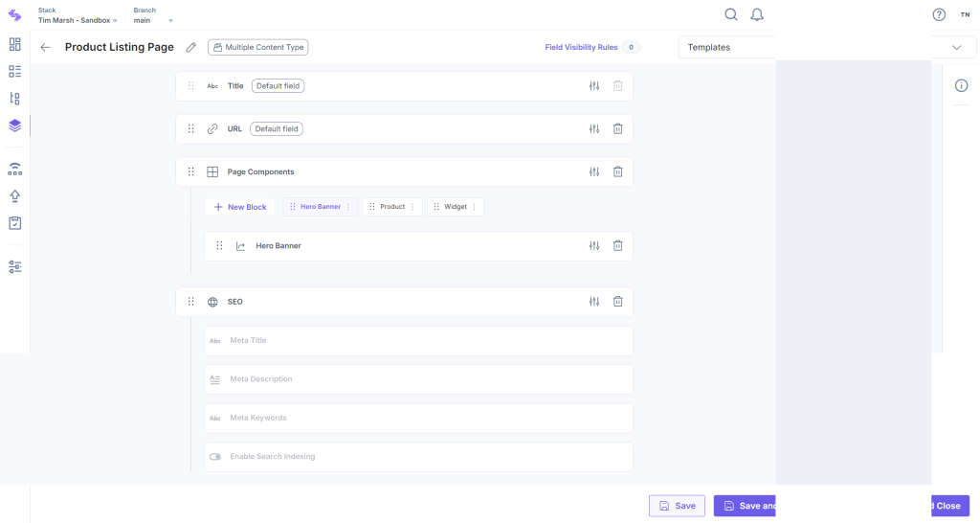Open settings for Page Components field
Image resolution: width=980 pixels, height=523 pixels.
tap(594, 171)
